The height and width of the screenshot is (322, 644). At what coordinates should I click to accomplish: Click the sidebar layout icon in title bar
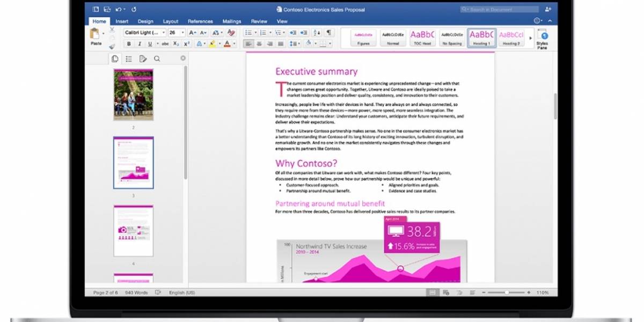tap(96, 9)
